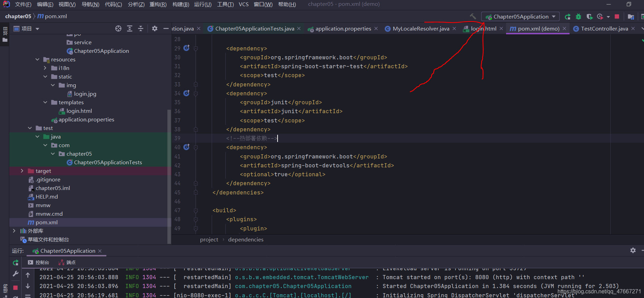
Task: Locate current file with the target icon
Action: pyautogui.click(x=118, y=28)
